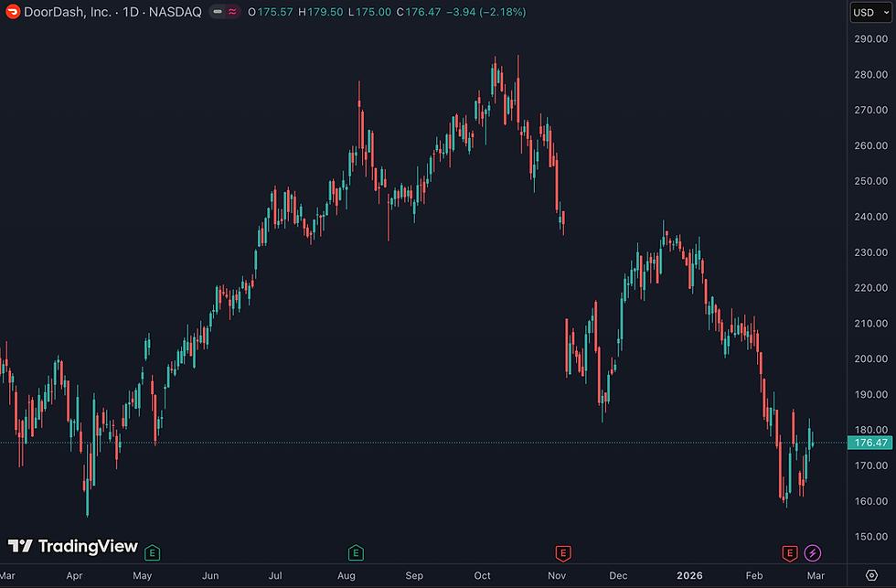
Task: Open the green earnings marker near Aug
Action: click(x=356, y=553)
